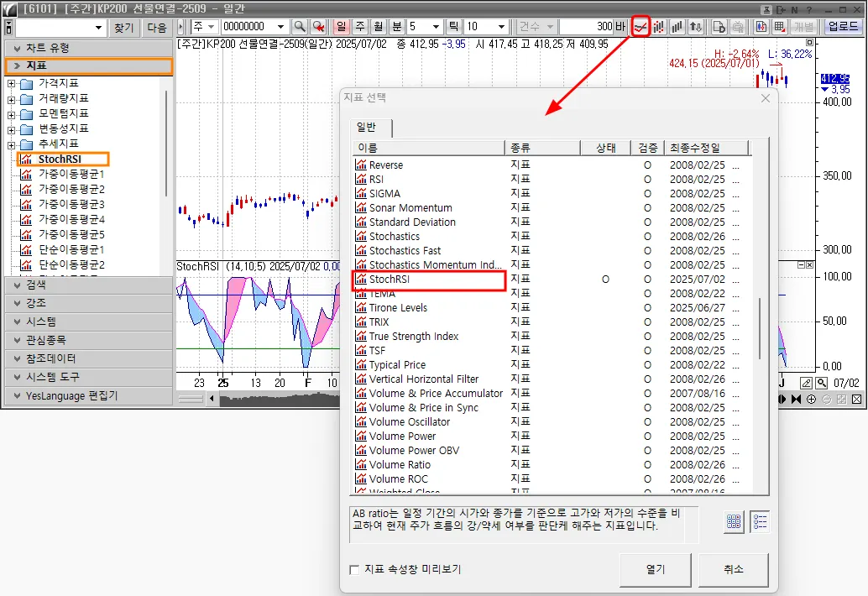Expand the 추세지표 folder
The image size is (868, 596).
[x=11, y=145]
